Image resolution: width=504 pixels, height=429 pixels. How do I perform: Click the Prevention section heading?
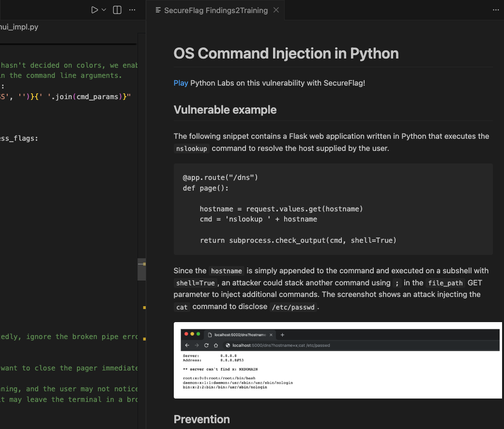[x=201, y=419]
